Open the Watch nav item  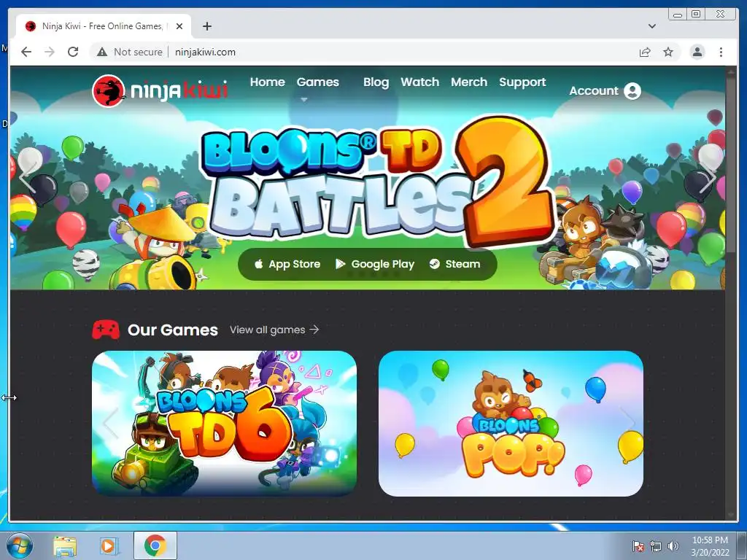click(419, 82)
